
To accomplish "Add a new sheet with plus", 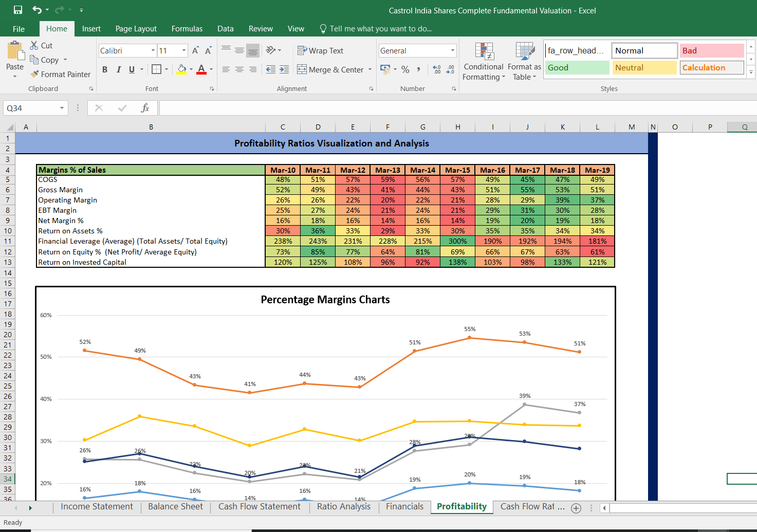I will coord(576,508).
